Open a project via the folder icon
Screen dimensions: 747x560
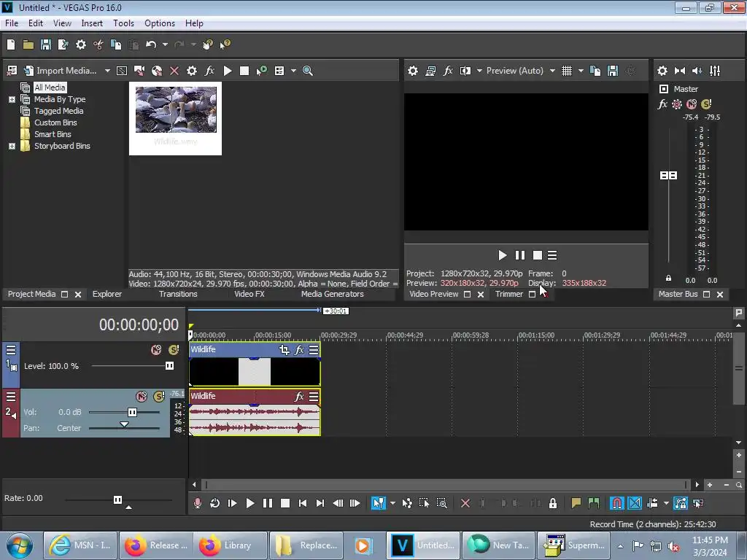(x=28, y=44)
